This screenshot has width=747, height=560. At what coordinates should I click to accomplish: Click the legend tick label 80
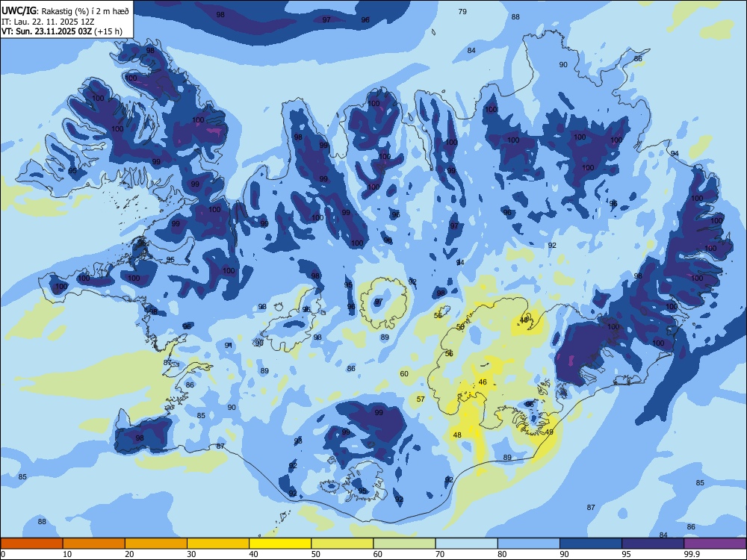(502, 554)
